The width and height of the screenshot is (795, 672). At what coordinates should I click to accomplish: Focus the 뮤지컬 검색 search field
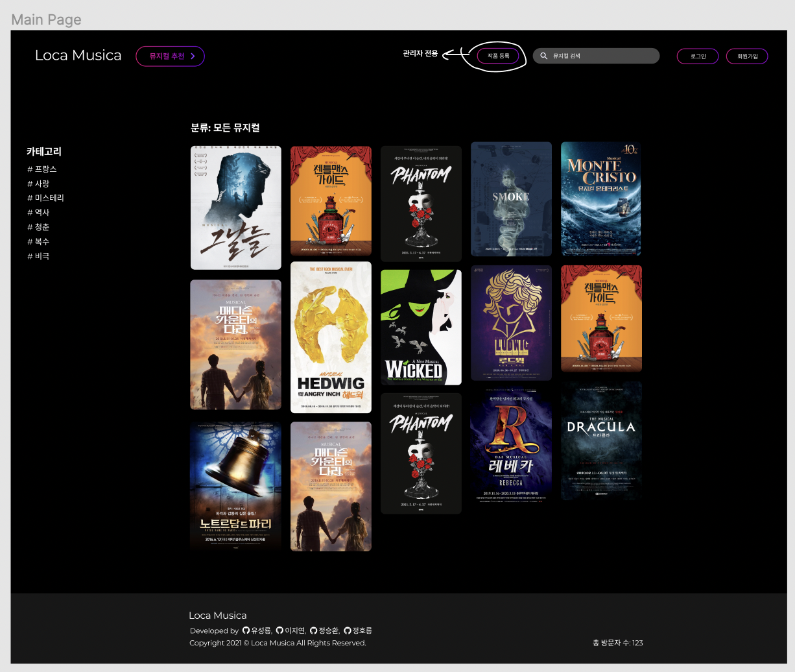[x=596, y=56]
